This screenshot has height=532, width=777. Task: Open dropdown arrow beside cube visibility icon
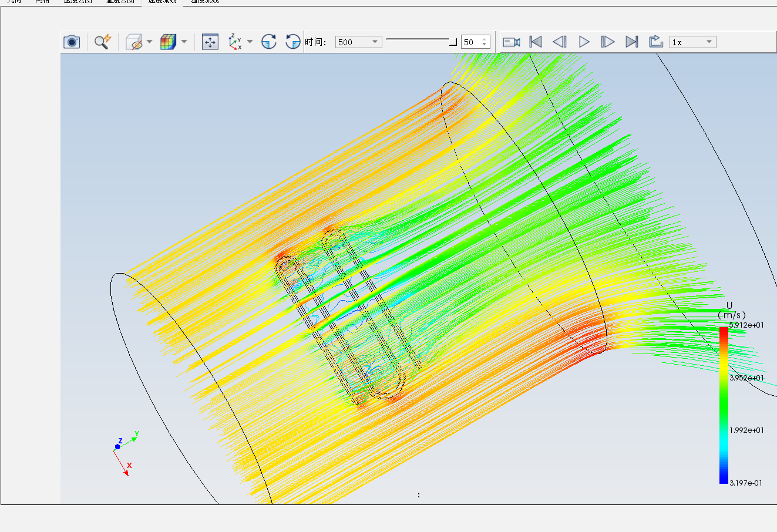(x=149, y=42)
